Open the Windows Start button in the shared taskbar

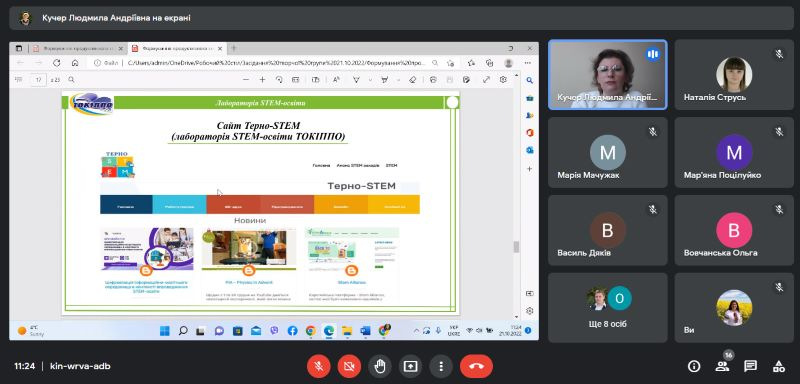tap(164, 330)
